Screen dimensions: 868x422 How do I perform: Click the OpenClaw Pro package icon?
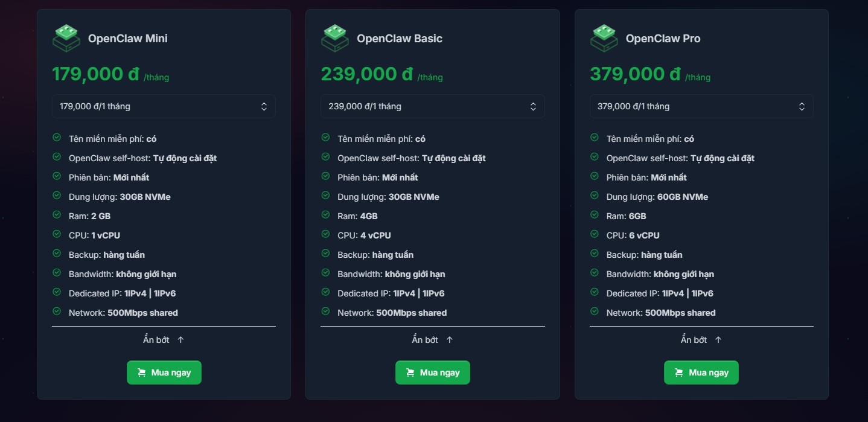pyautogui.click(x=604, y=37)
